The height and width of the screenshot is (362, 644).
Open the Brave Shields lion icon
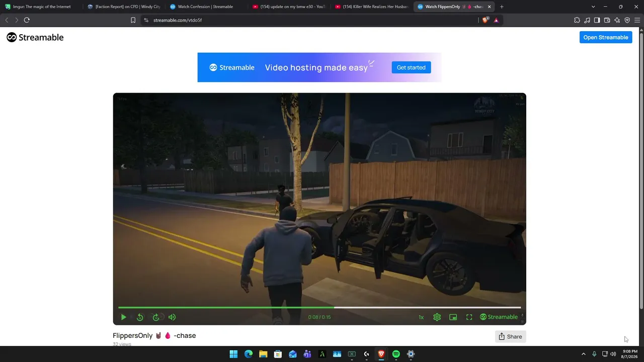pyautogui.click(x=485, y=20)
